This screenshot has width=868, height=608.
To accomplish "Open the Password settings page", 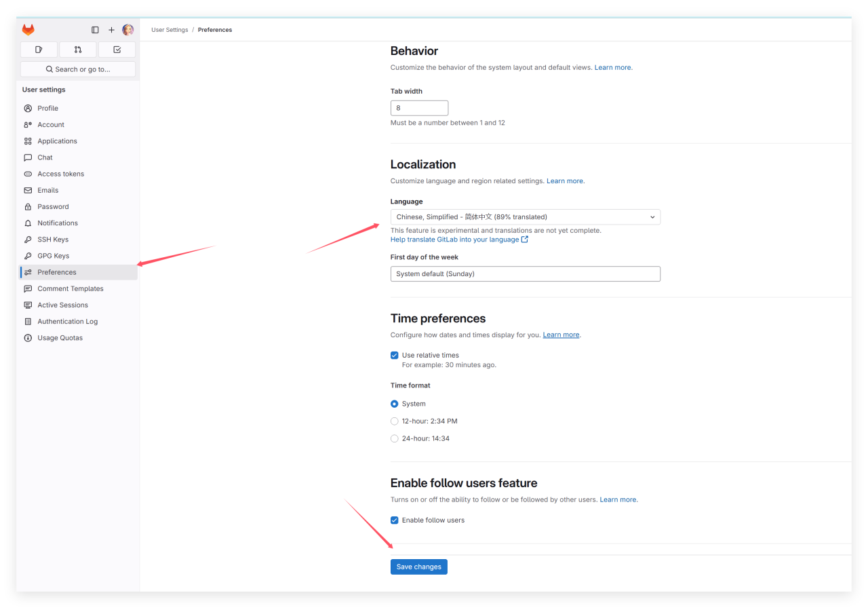I will point(79,207).
